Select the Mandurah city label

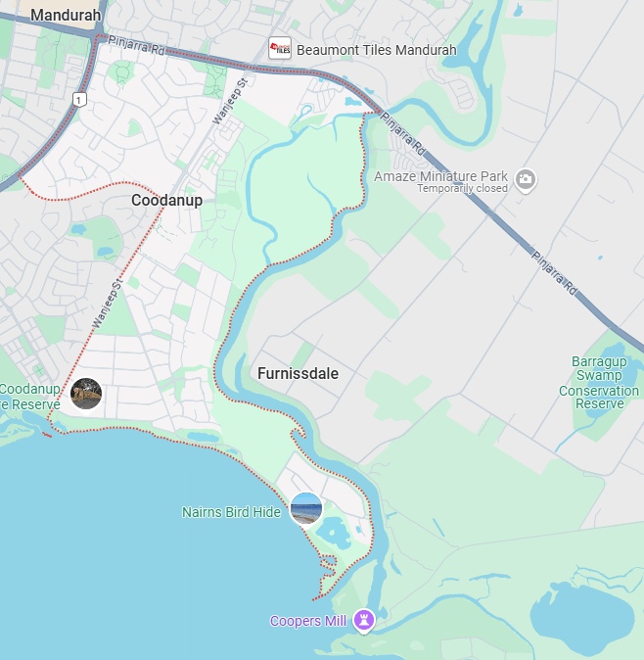[66, 15]
